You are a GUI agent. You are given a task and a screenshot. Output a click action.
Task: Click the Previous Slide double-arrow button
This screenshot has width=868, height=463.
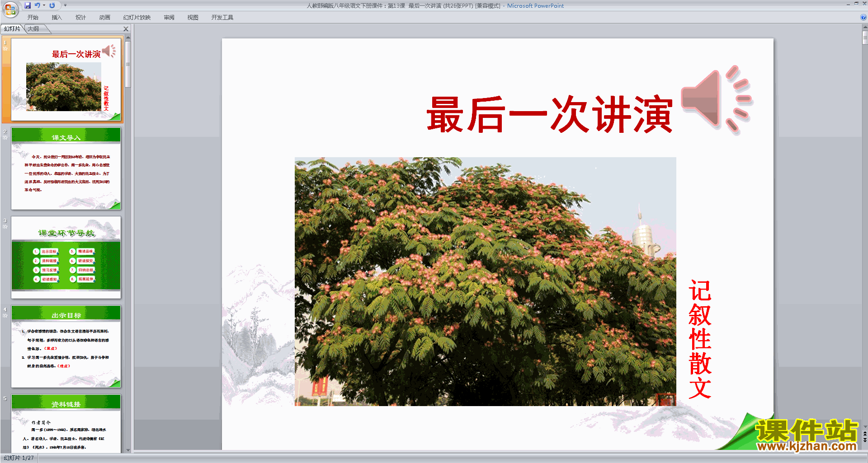(865, 434)
